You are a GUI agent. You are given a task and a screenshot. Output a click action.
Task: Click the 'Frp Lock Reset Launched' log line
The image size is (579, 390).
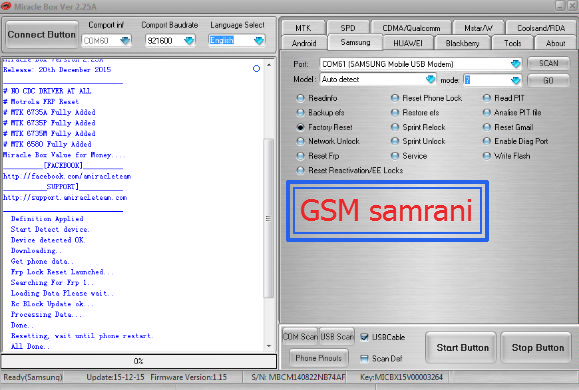pos(62,272)
